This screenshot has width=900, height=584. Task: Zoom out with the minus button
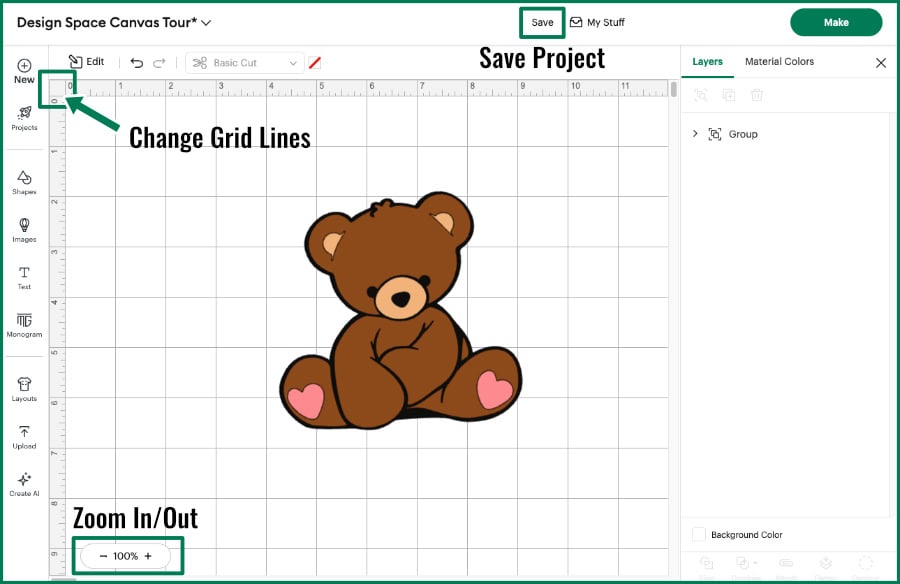point(103,556)
